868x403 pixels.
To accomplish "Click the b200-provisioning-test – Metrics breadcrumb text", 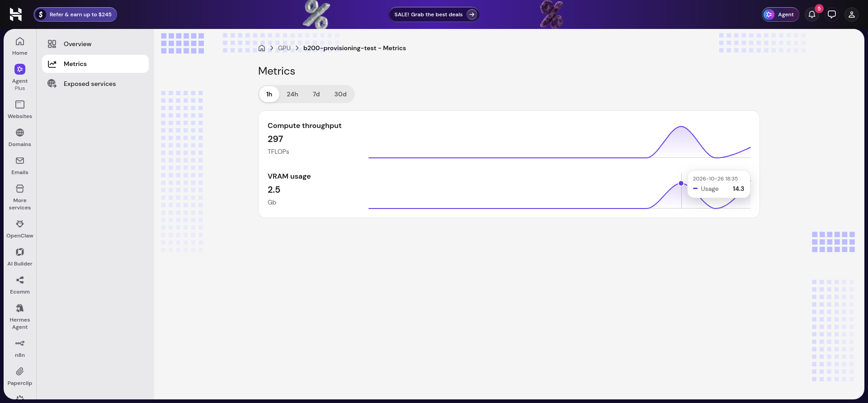I will [354, 48].
